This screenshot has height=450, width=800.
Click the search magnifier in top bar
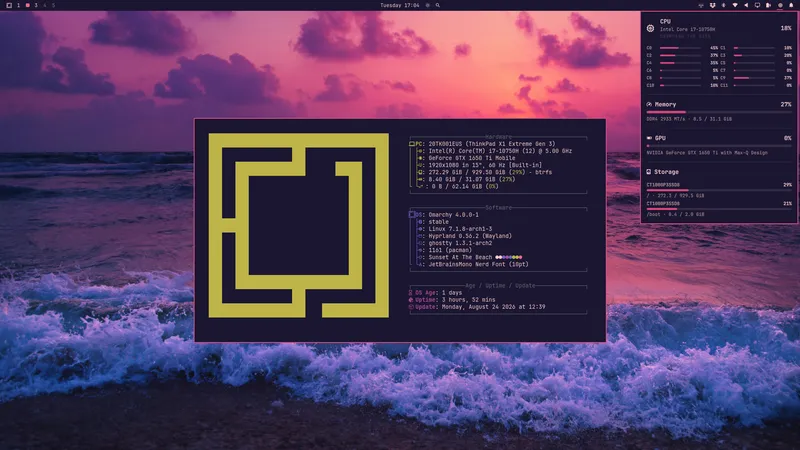438,5
